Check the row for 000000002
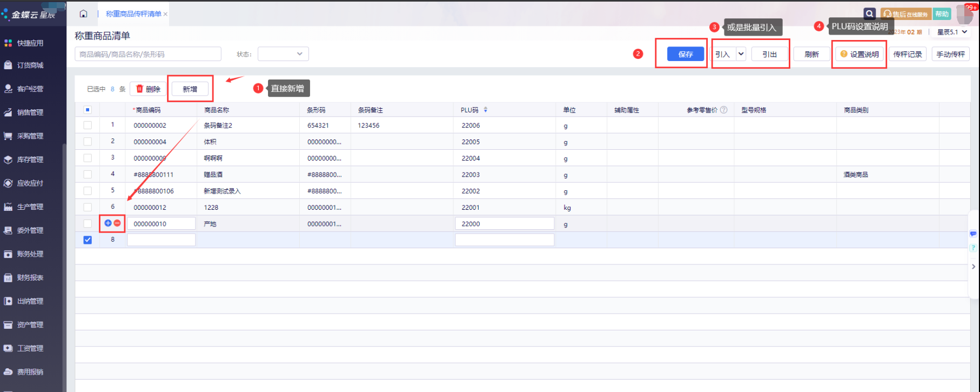The height and width of the screenshot is (392, 980). click(88, 125)
